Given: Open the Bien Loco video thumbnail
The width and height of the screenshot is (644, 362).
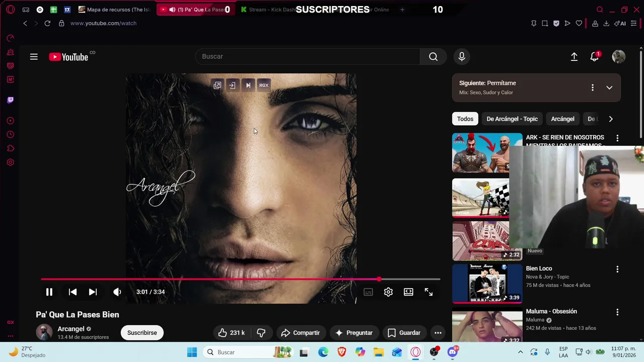Looking at the screenshot, I should [x=487, y=284].
